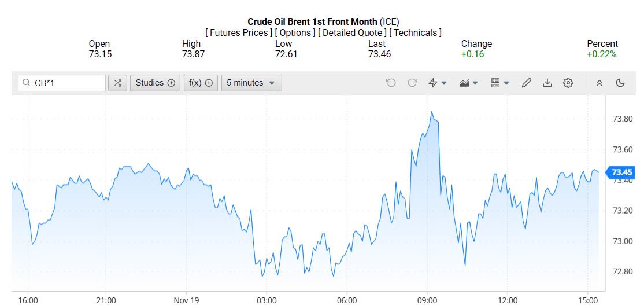Image resolution: width=644 pixels, height=305 pixels.
Task: Click the 73.45 current price marker
Action: [x=621, y=172]
